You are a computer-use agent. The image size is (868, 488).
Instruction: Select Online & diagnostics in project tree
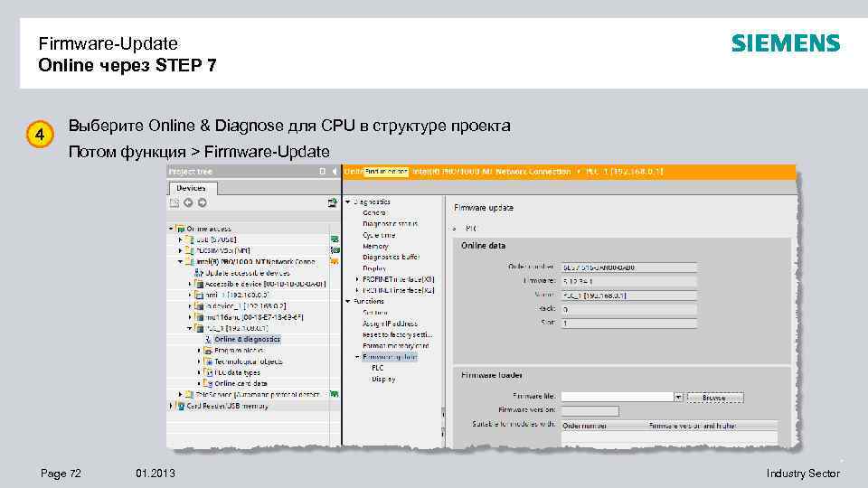pyautogui.click(x=248, y=339)
